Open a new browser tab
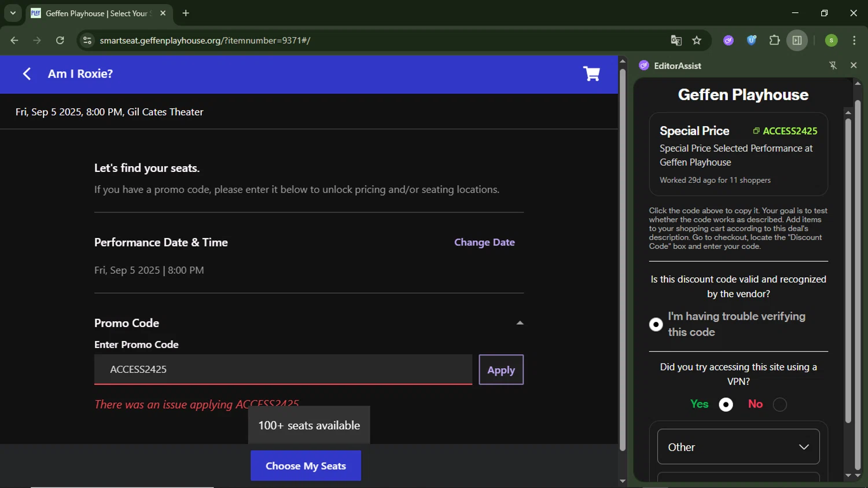 186,13
